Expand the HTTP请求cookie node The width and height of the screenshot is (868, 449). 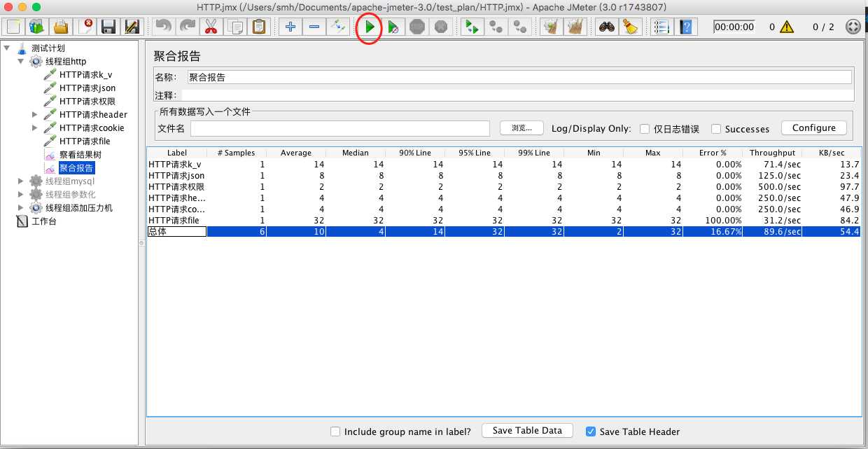tap(35, 127)
